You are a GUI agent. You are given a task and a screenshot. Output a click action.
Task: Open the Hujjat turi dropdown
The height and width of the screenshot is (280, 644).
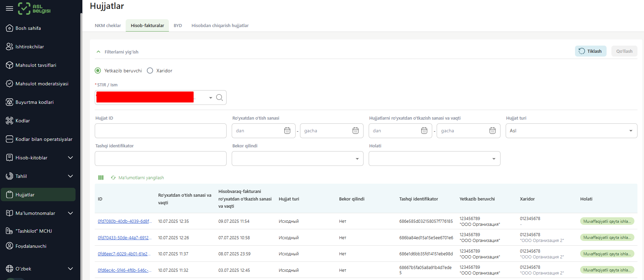571,131
